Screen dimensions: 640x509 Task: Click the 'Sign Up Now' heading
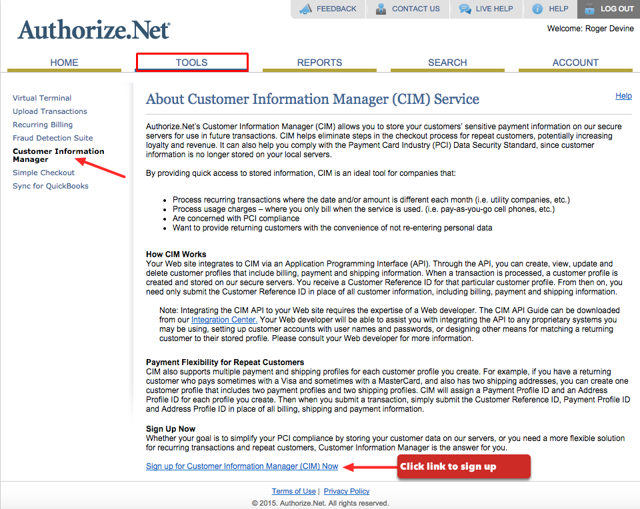[x=171, y=429]
